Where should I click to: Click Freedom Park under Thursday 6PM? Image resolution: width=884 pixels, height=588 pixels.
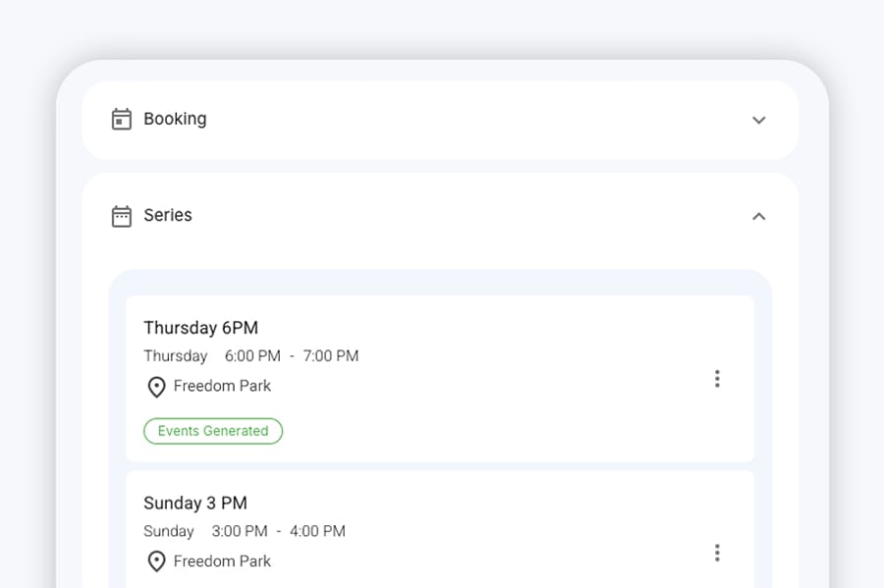click(x=222, y=386)
